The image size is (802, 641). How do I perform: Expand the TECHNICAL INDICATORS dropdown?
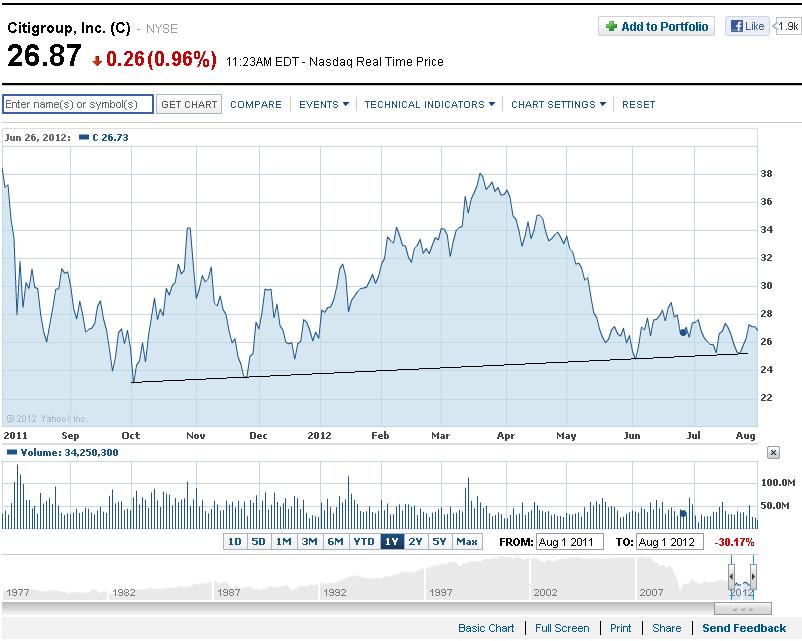coord(430,104)
